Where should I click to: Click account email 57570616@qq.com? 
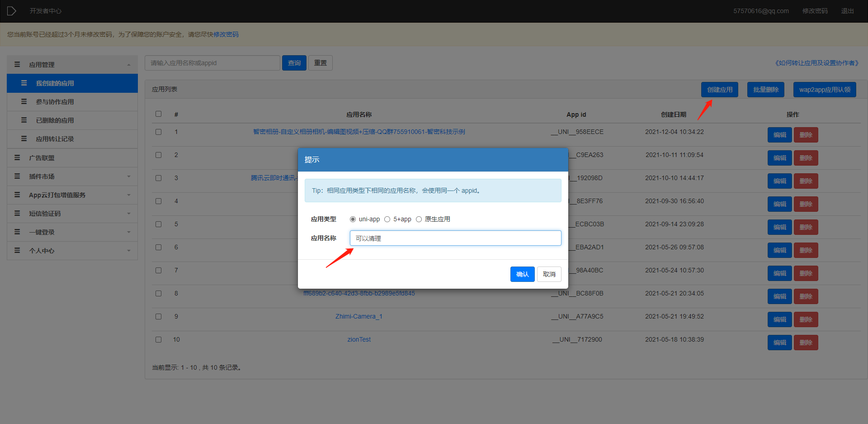[761, 11]
